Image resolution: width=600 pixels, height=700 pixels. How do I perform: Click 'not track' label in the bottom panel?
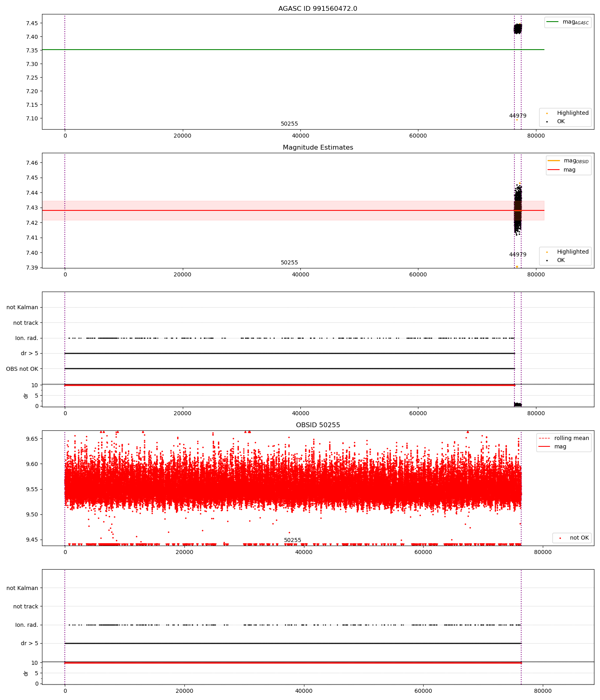[26, 606]
